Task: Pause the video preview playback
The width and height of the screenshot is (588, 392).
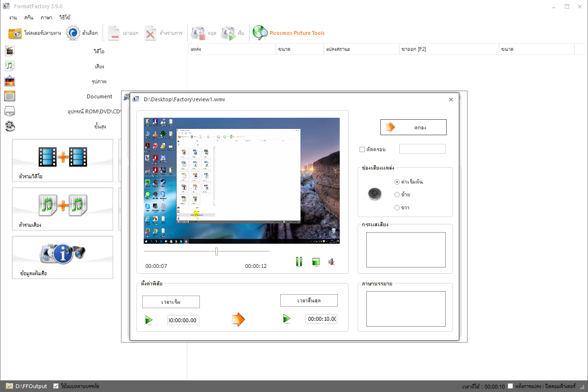Action: point(299,262)
